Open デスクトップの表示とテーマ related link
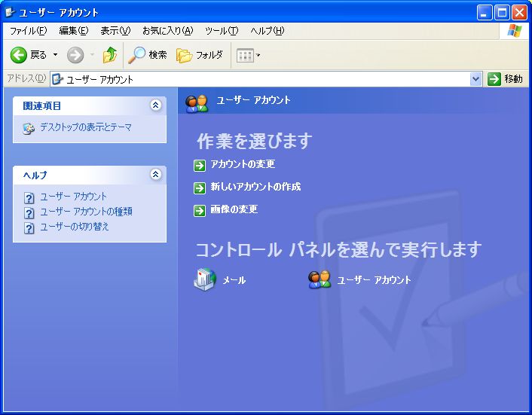 86,127
